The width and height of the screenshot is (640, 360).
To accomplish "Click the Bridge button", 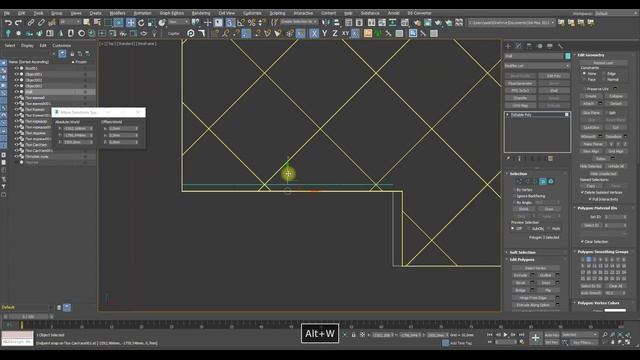I will [520, 290].
